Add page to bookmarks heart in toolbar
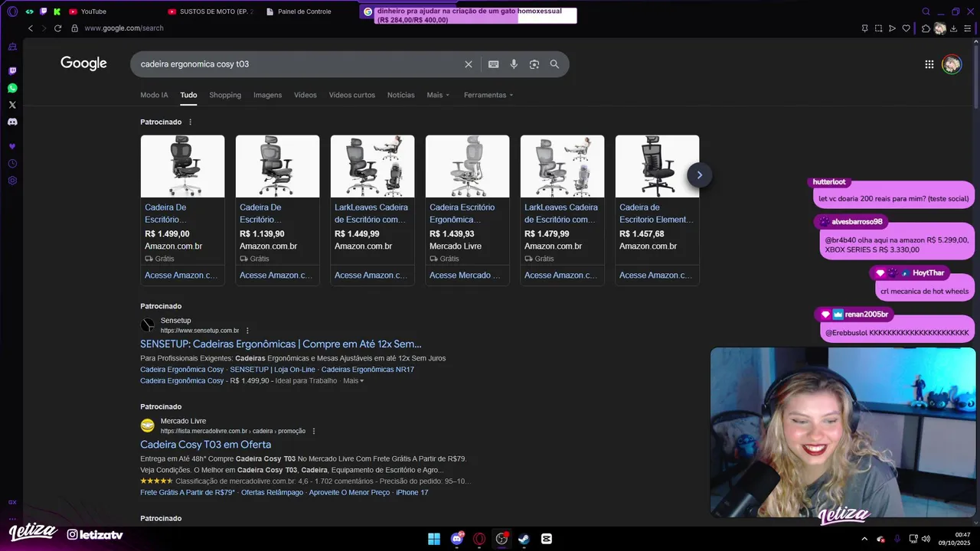980x551 pixels. coord(906,28)
